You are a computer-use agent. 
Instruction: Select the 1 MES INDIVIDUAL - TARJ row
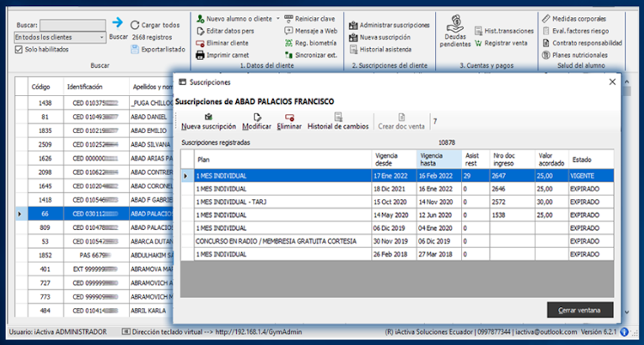(x=398, y=202)
